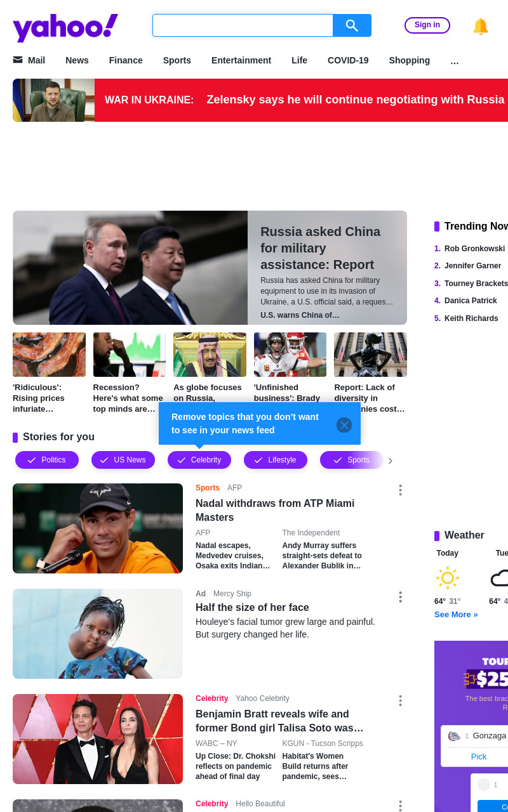This screenshot has height=812, width=508.
Task: Click Recession? top minds headline text
Action: click(128, 398)
